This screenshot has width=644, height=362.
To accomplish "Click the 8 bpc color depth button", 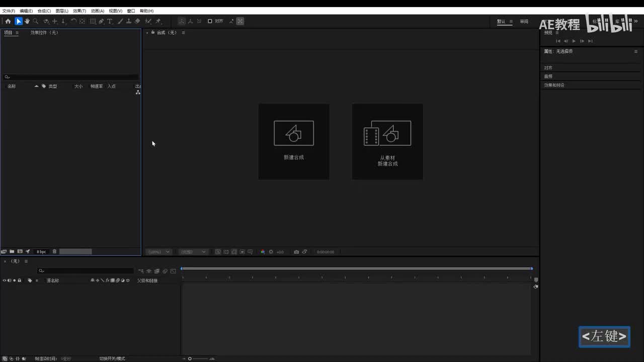I will (x=41, y=251).
